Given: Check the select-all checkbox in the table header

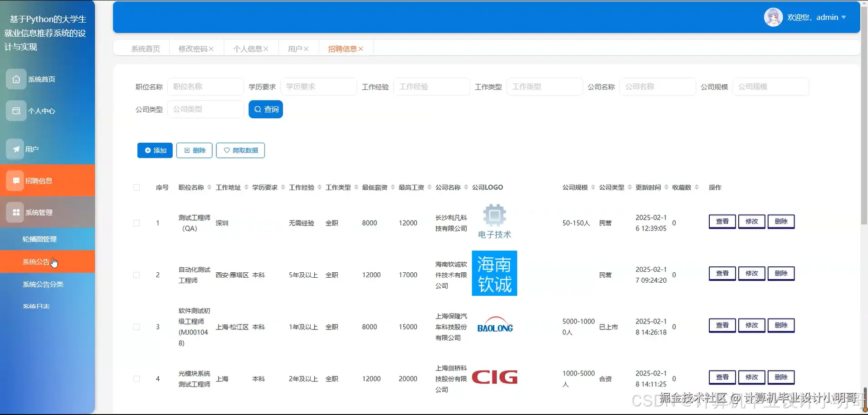Looking at the screenshot, I should (x=137, y=187).
